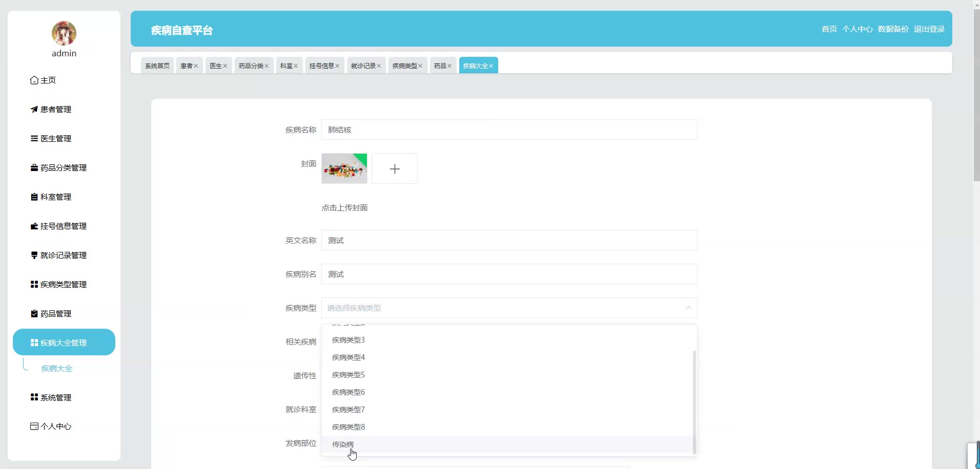Image resolution: width=980 pixels, height=469 pixels.
Task: Pick 疾病类型7 in the dropdown
Action: tap(509, 410)
